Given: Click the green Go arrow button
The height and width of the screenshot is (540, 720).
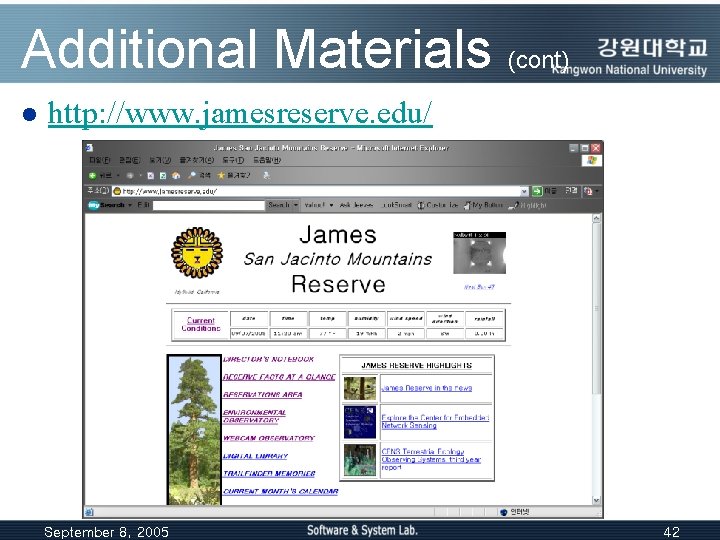Looking at the screenshot, I should tap(537, 191).
